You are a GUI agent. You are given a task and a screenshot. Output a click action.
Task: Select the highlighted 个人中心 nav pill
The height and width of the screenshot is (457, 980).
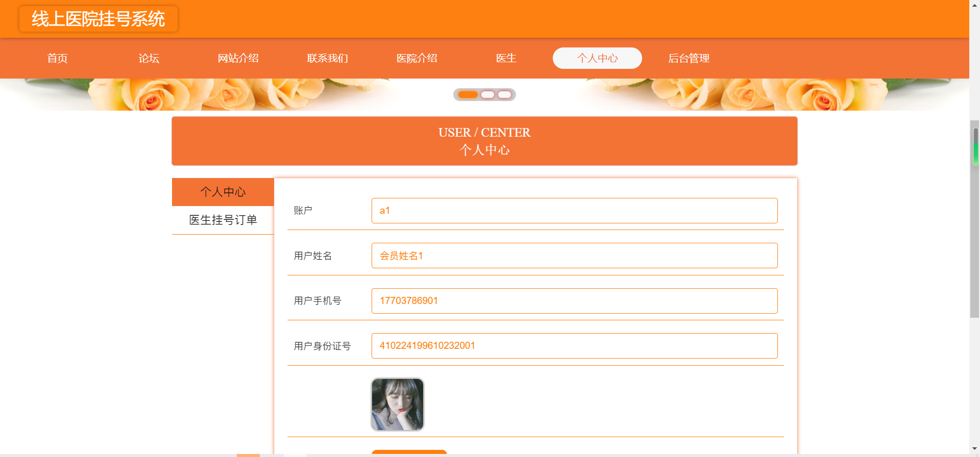pyautogui.click(x=597, y=58)
